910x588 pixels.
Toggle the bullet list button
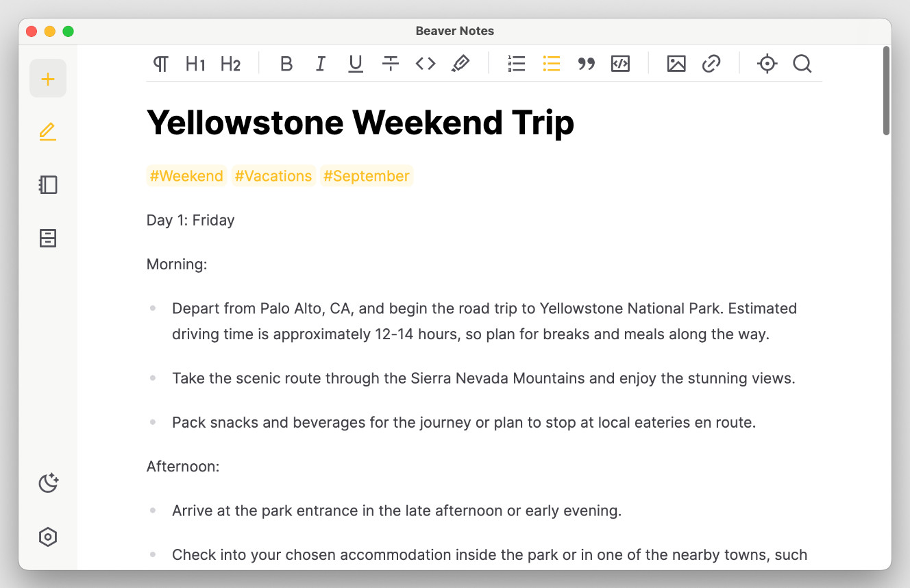click(552, 64)
